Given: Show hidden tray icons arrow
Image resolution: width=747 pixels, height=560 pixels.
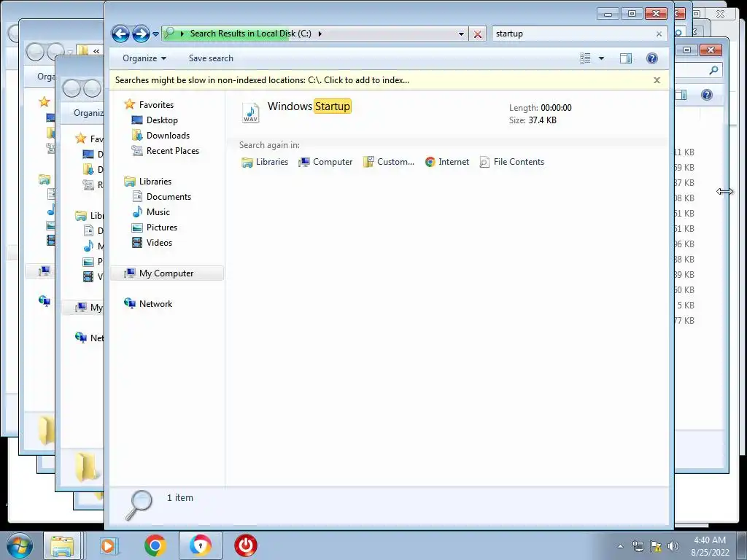Looking at the screenshot, I should (620, 546).
